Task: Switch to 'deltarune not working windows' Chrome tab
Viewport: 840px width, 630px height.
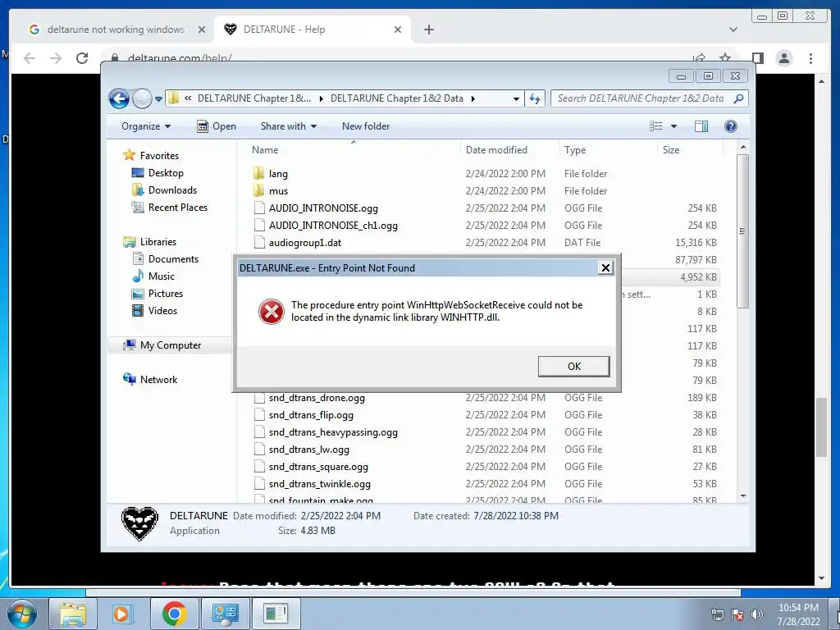Action: pyautogui.click(x=116, y=30)
